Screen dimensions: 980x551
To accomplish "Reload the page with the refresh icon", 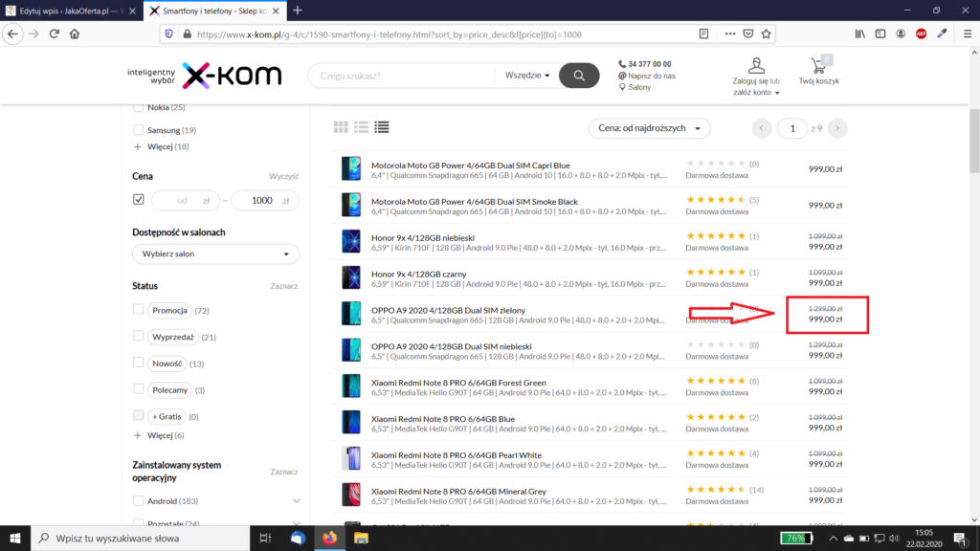I will pos(55,33).
